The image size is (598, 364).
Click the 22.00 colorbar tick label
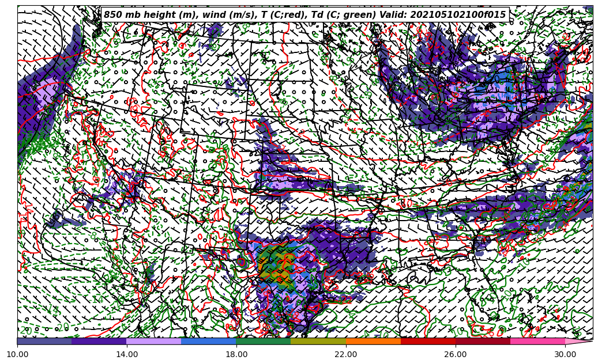(x=346, y=355)
